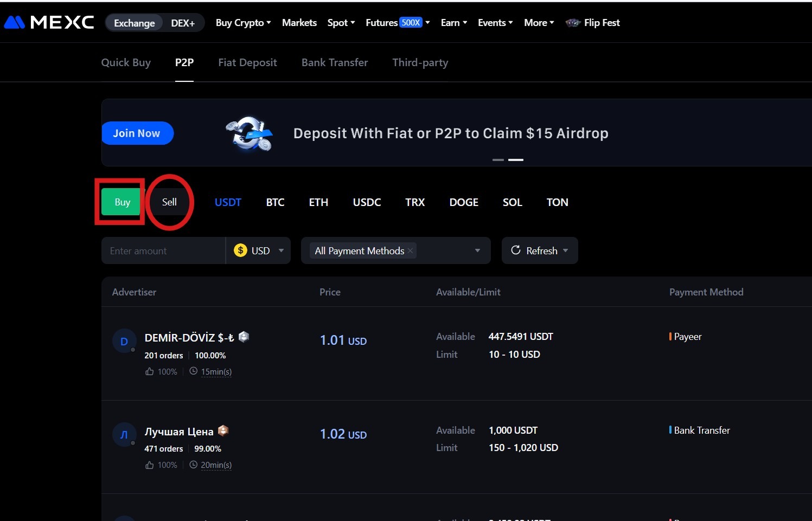The height and width of the screenshot is (521, 812).
Task: Click the Enter amount input field
Action: click(x=163, y=250)
